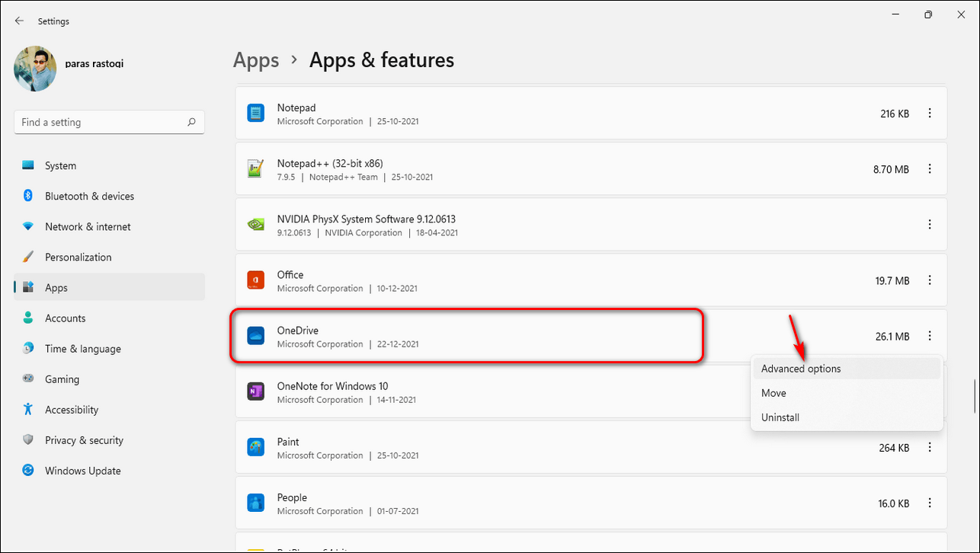Choose Uninstall in the context menu

(780, 417)
